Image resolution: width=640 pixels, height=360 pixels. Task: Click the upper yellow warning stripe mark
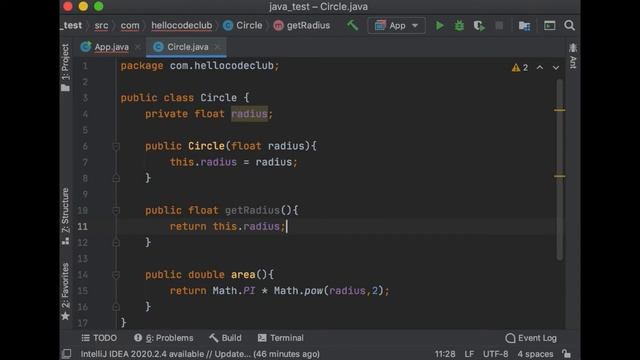click(x=560, y=110)
